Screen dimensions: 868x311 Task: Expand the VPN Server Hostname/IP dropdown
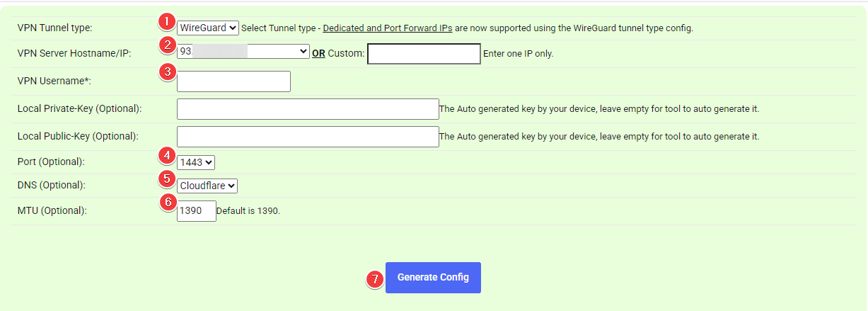pos(243,52)
